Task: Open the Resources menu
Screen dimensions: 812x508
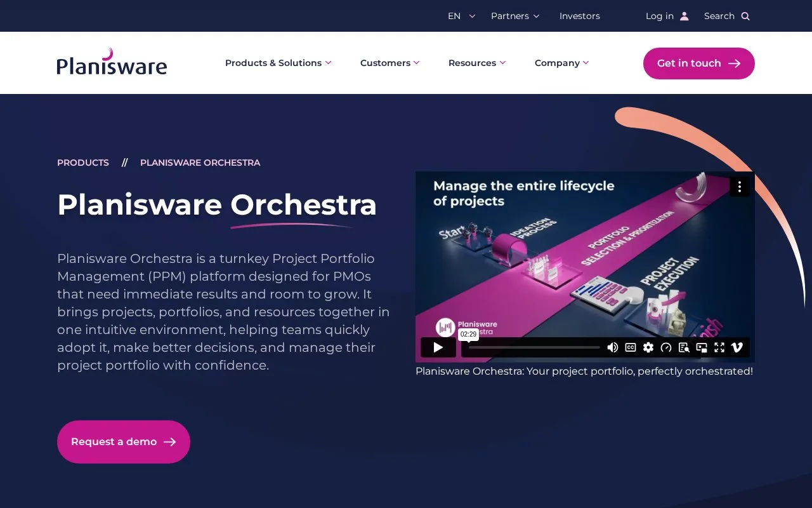Action: pos(477,63)
